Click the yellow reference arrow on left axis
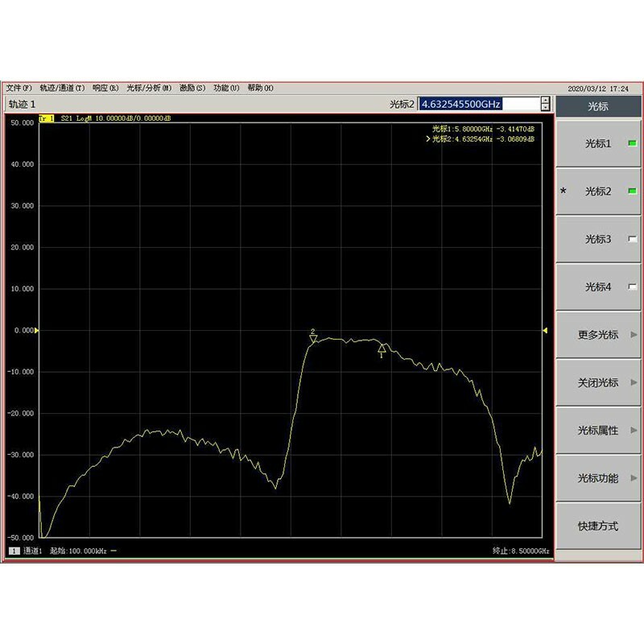This screenshot has height=644, width=644. [x=35, y=328]
